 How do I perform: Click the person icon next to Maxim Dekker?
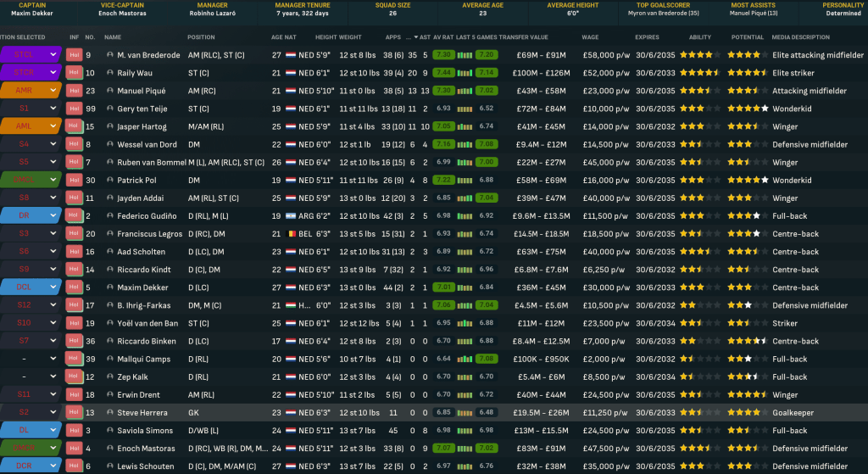(109, 287)
